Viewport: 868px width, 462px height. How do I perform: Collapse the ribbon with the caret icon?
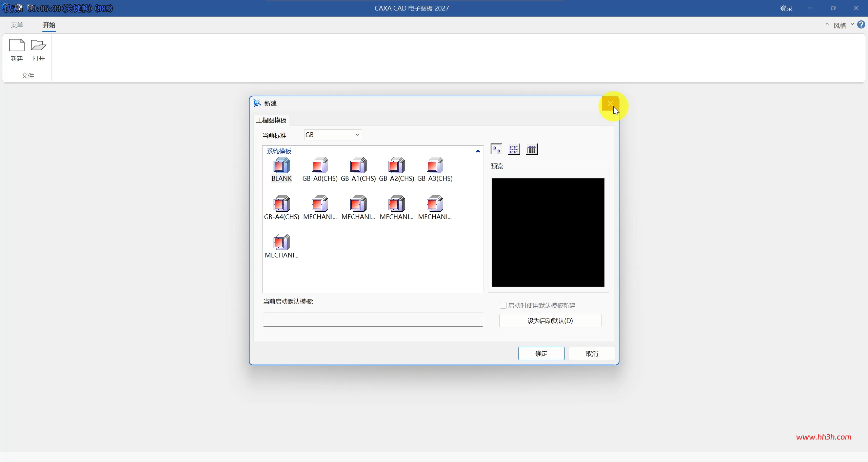click(827, 24)
